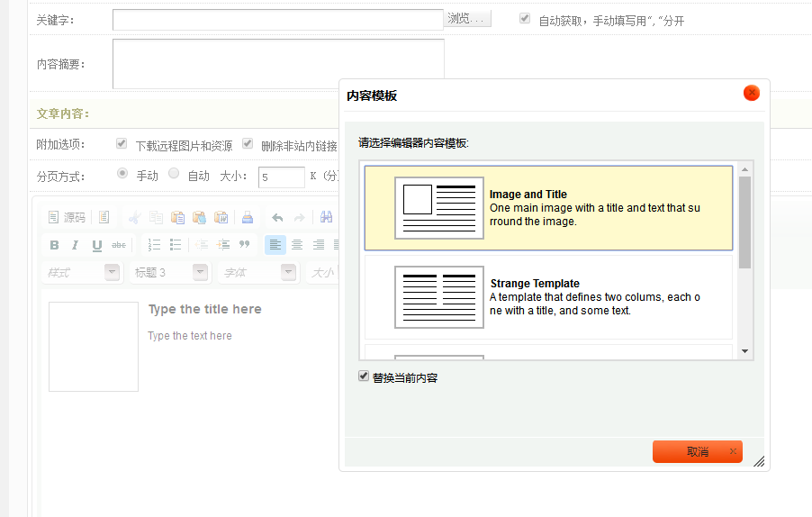
Task: Insert a numbered list
Action: click(x=154, y=244)
